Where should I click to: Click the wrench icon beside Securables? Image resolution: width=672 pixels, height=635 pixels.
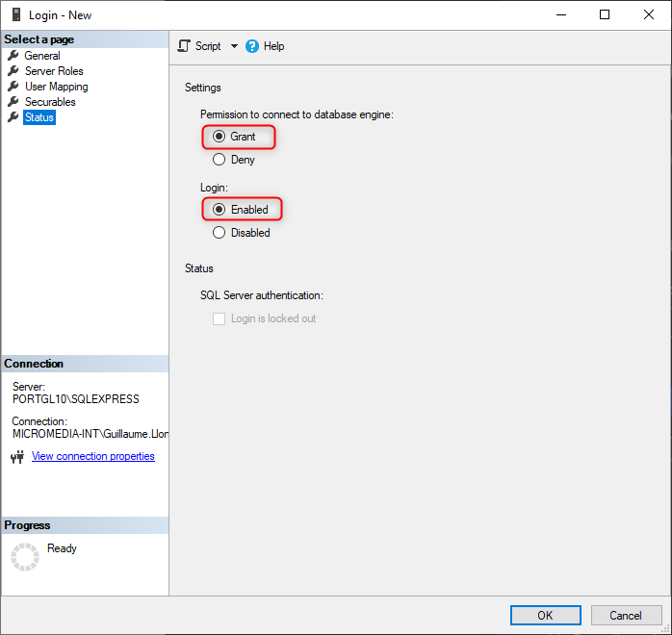(x=13, y=102)
